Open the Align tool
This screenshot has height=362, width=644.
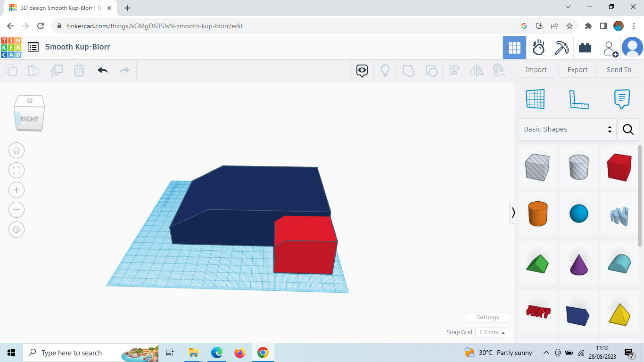(454, 70)
